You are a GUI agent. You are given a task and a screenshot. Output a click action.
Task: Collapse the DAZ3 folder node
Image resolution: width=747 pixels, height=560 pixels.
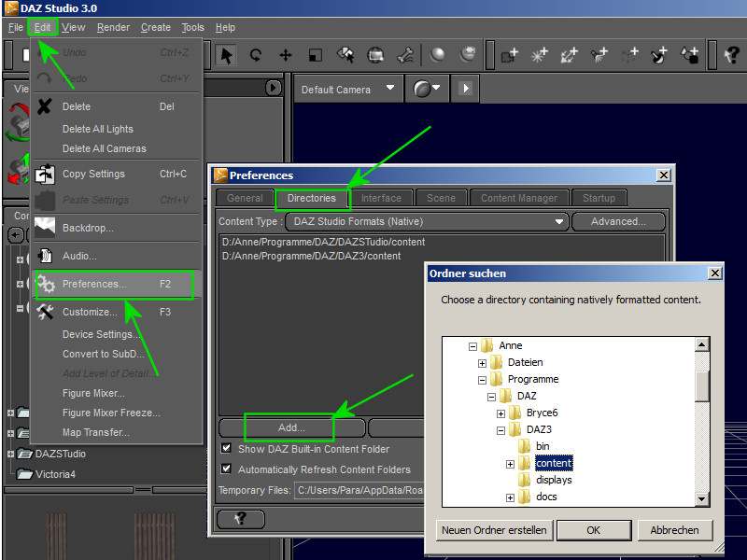point(500,430)
